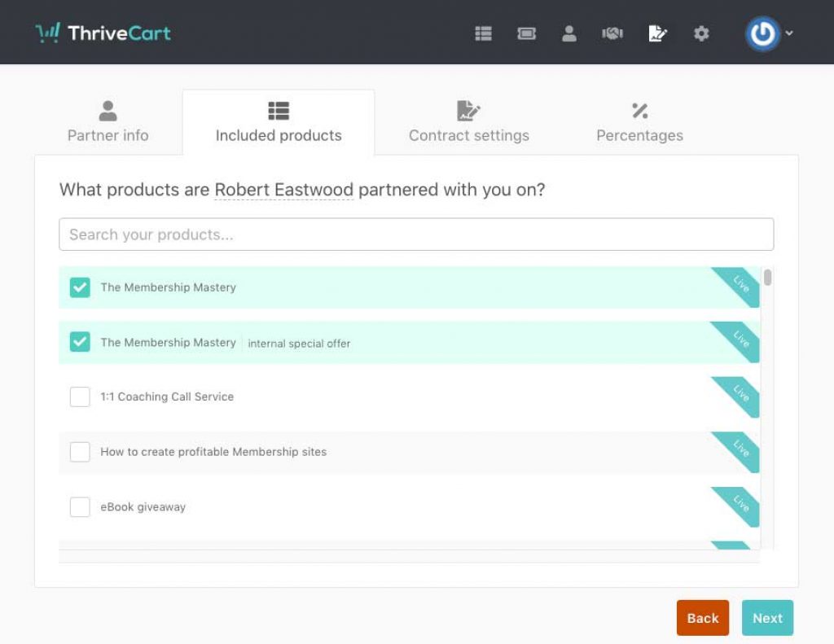Check the 1:1 Coaching Call Service box

(x=80, y=396)
